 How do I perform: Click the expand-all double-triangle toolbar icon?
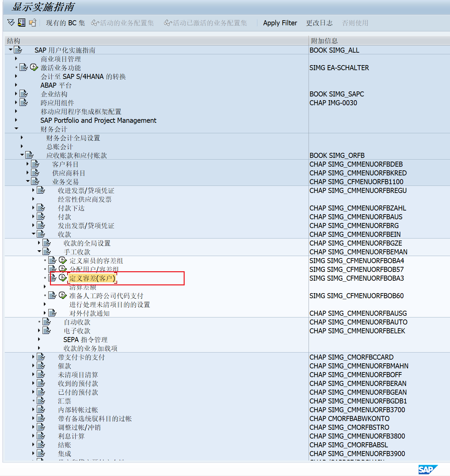click(11, 23)
